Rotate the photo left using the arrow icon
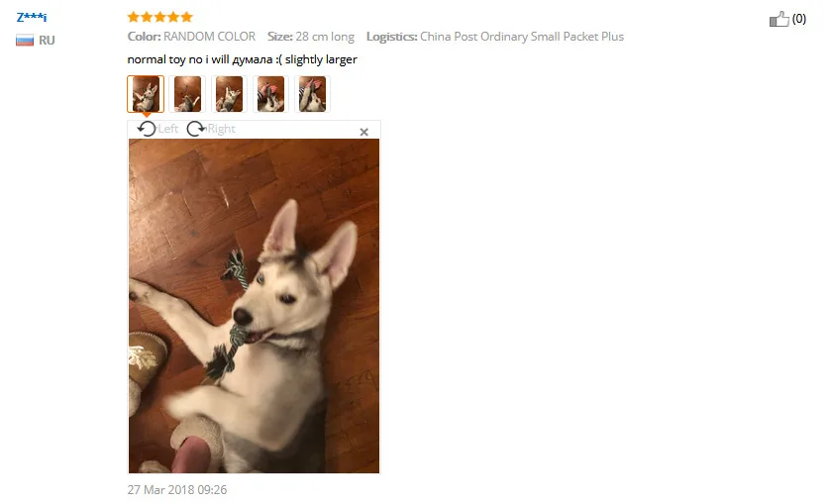831x504 pixels. tap(147, 129)
